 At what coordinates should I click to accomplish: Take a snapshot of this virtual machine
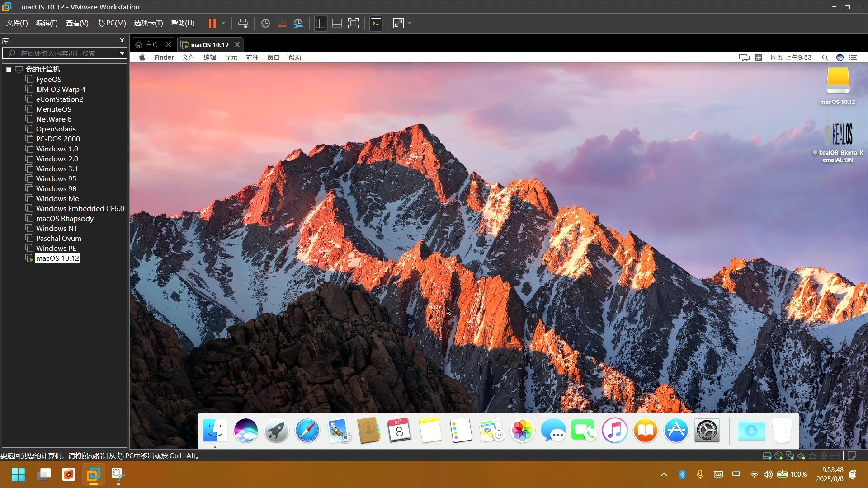(x=265, y=23)
